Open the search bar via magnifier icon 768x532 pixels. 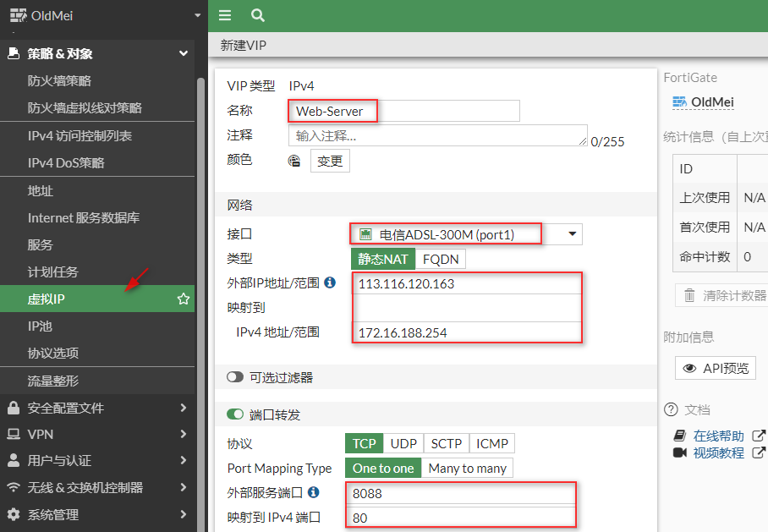(x=257, y=15)
